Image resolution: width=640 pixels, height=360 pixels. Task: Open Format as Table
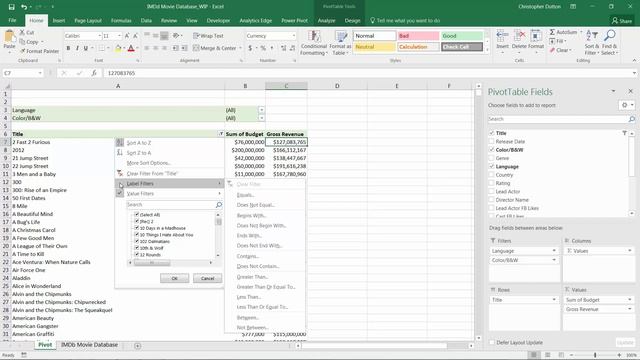[x=340, y=42]
